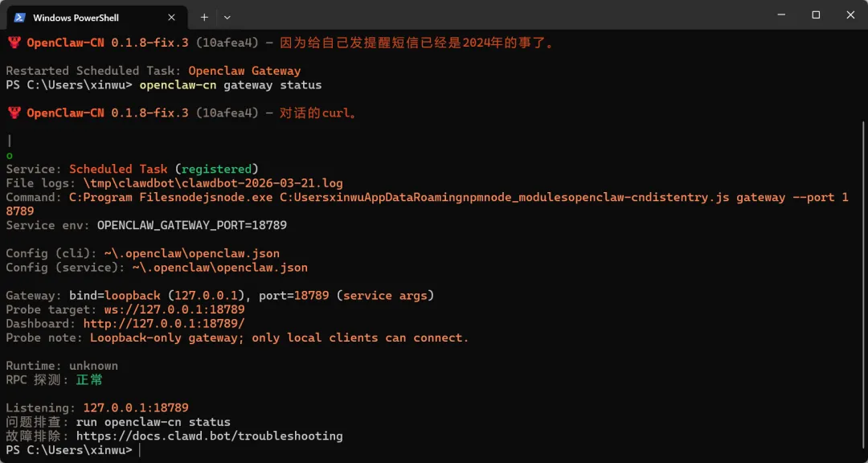868x463 pixels.
Task: Click the log path clawdbot-2026-03-21.log
Action: pyautogui.click(x=213, y=182)
